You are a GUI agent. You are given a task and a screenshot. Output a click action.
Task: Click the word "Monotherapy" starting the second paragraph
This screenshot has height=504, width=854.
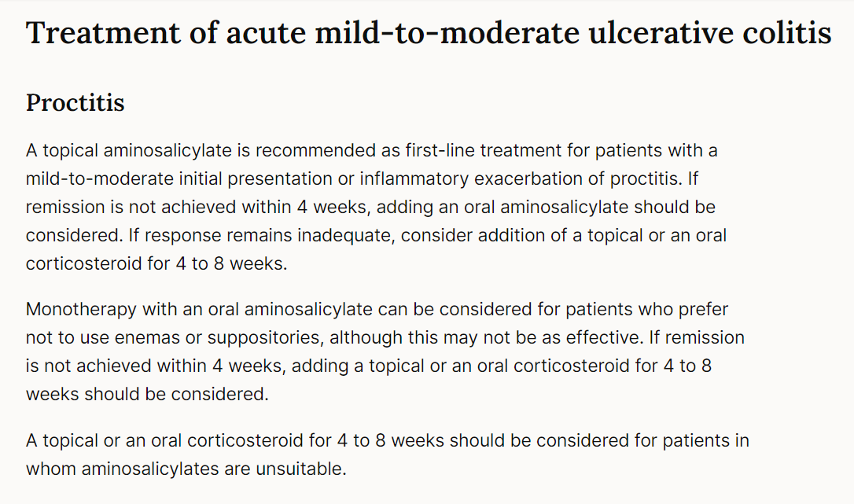pos(82,309)
